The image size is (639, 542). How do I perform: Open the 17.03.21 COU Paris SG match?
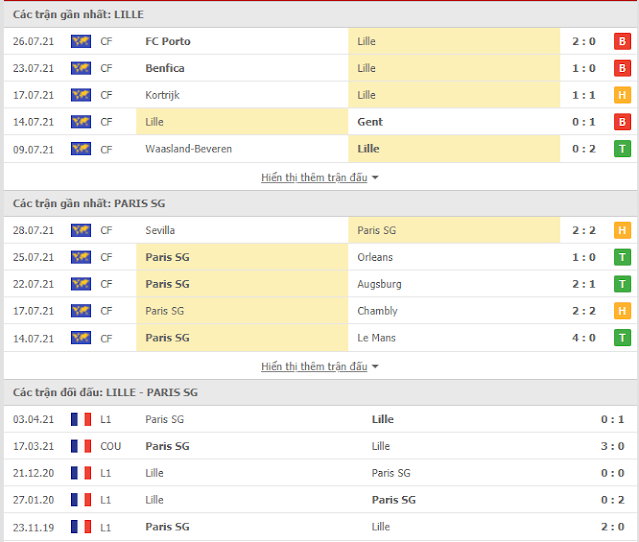320,446
